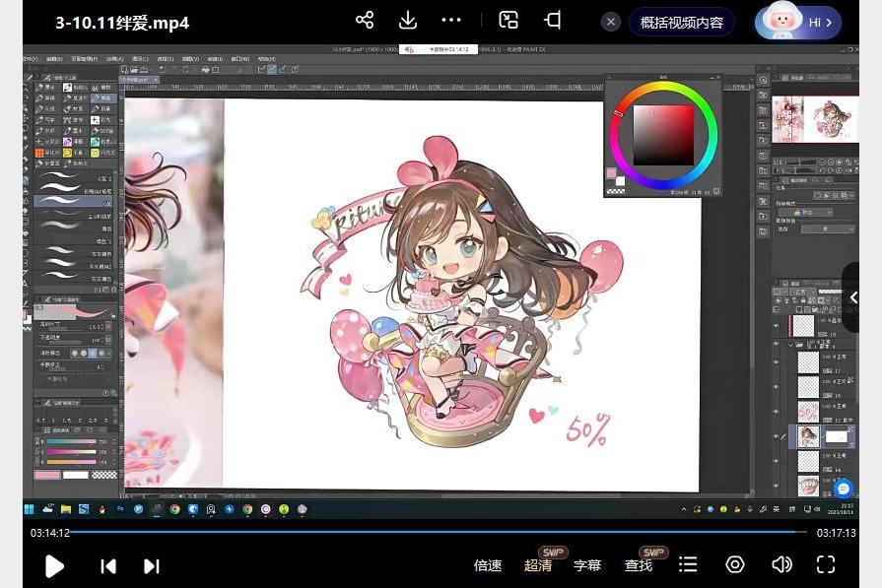Hide the 50% text layer via eye icon
The height and width of the screenshot is (588, 882).
777,412
